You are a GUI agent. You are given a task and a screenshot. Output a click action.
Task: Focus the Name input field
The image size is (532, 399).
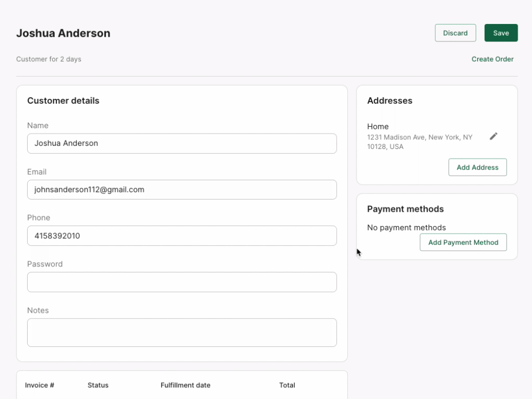[181, 143]
